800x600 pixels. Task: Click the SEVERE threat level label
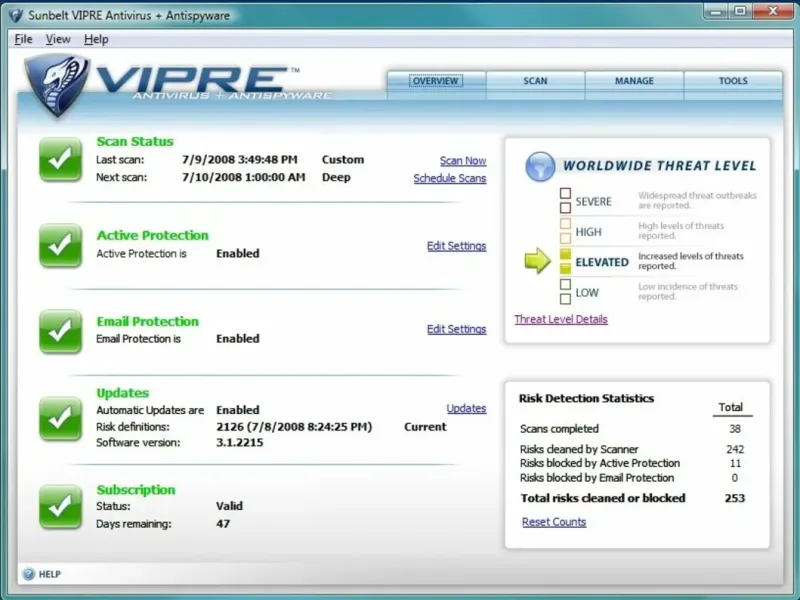pyautogui.click(x=593, y=202)
